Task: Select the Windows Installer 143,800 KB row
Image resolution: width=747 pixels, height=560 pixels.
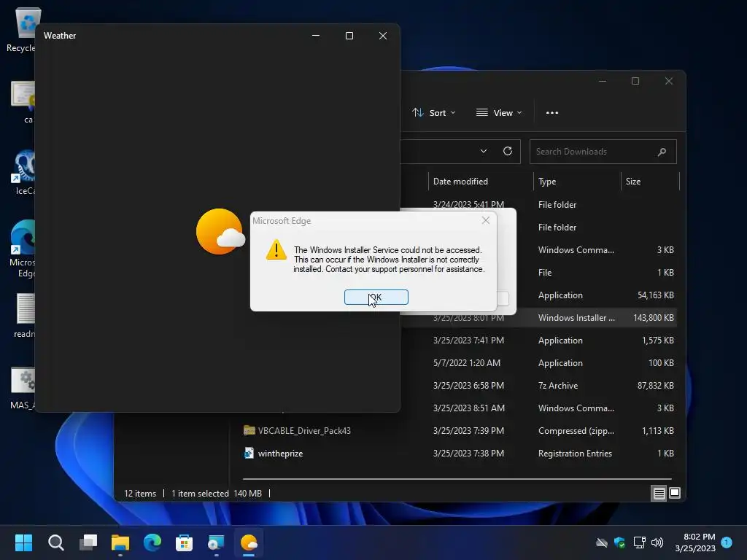Action: [x=538, y=318]
